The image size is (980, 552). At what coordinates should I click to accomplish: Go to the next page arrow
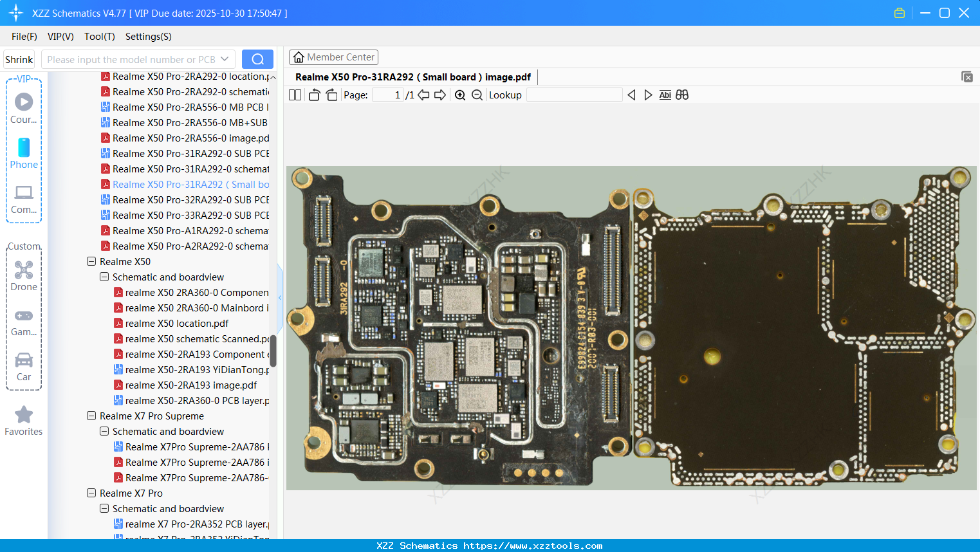pyautogui.click(x=440, y=95)
